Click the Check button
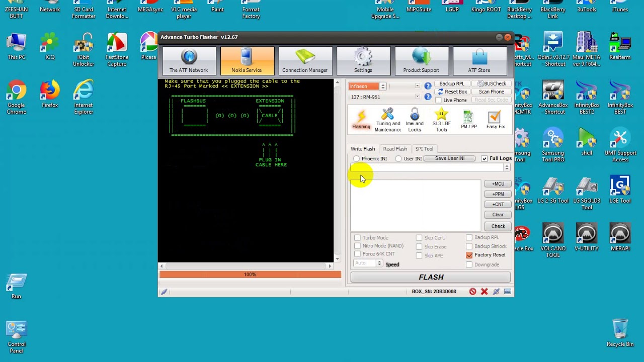 point(498,226)
